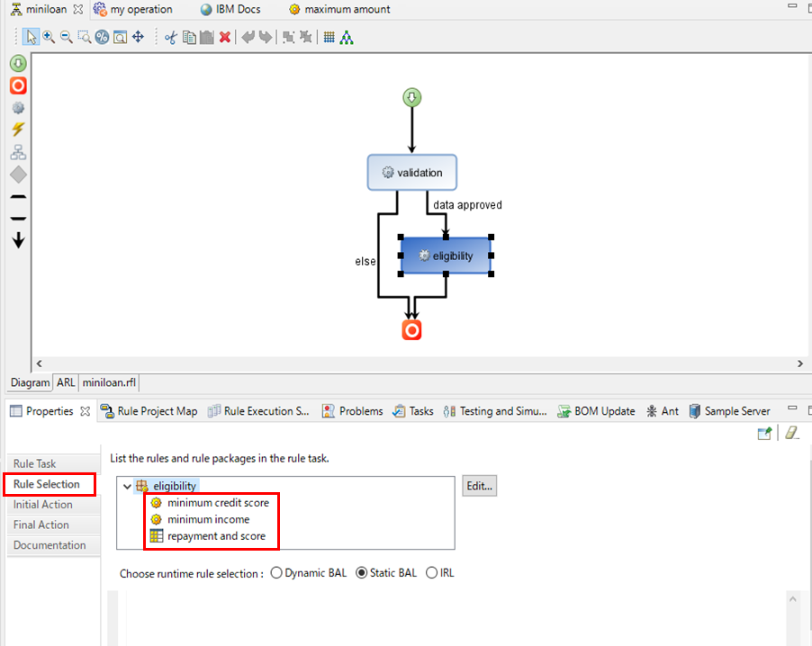Close the miniloan editor tab
This screenshot has width=812, height=646.
[x=77, y=9]
